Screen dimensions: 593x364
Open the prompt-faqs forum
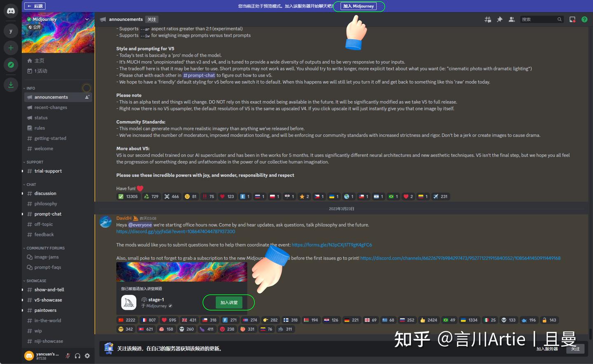(x=58, y=267)
